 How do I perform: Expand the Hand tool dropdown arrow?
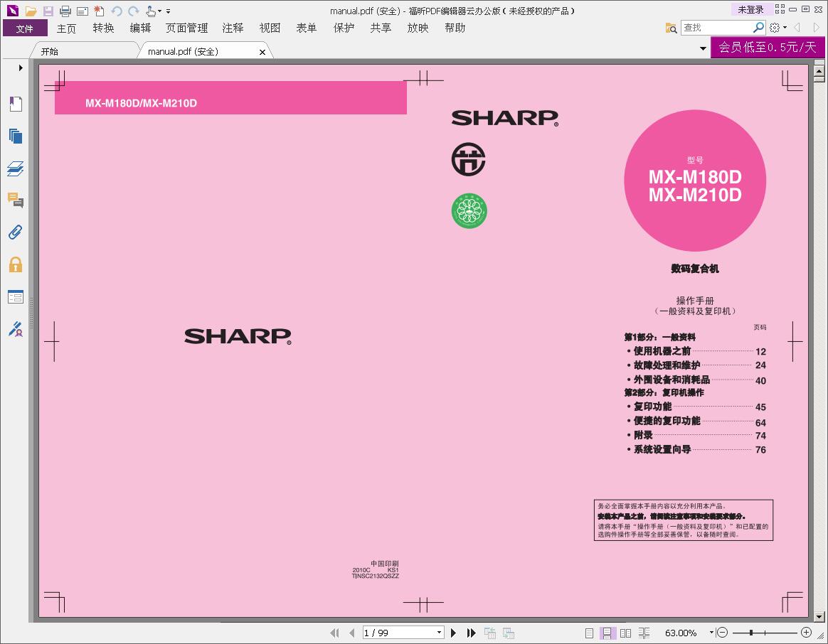pyautogui.click(x=159, y=11)
